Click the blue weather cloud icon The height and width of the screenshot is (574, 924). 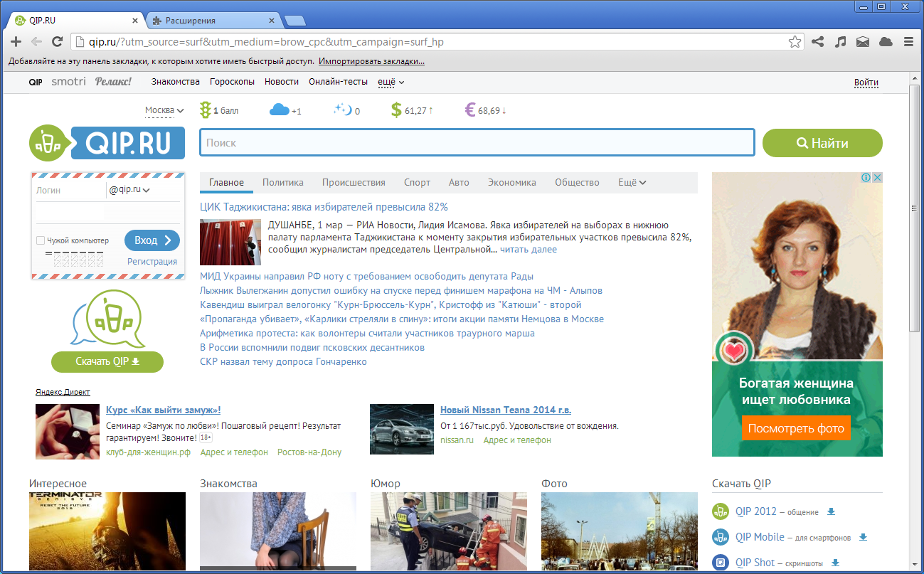click(280, 110)
